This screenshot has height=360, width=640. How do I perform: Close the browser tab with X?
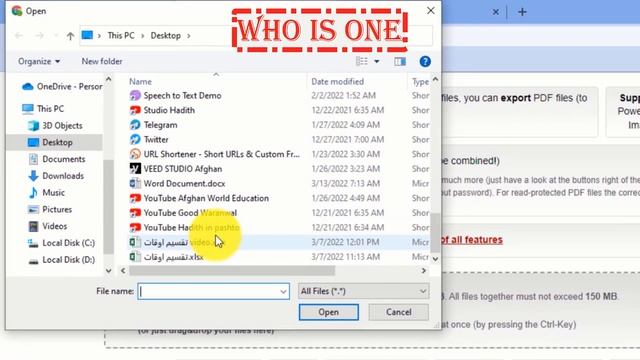496,12
